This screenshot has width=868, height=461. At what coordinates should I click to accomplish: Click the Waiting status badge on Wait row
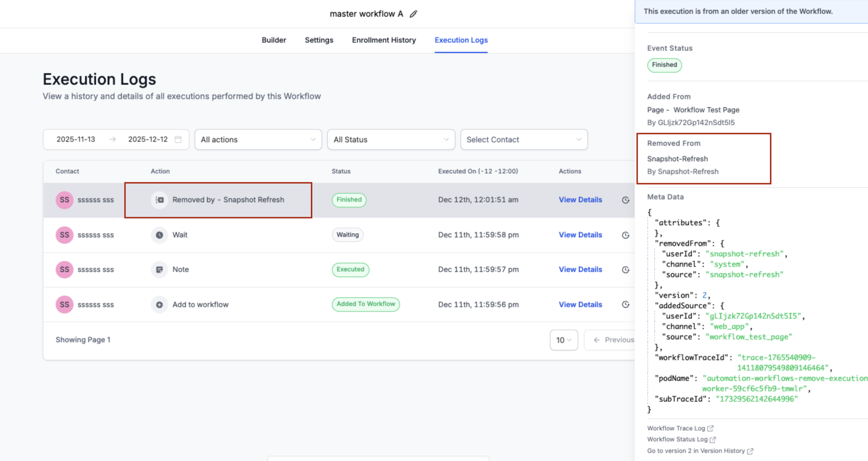tap(348, 235)
